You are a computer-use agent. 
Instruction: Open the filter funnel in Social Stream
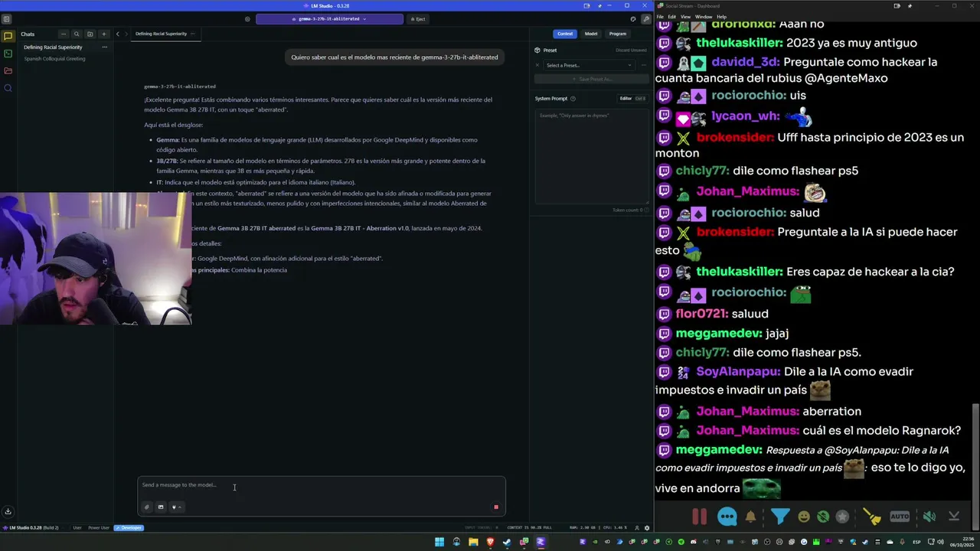pos(780,517)
